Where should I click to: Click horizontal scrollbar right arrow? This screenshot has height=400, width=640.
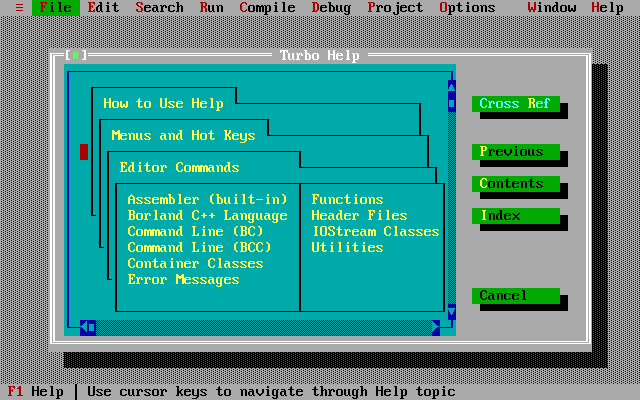click(x=436, y=328)
